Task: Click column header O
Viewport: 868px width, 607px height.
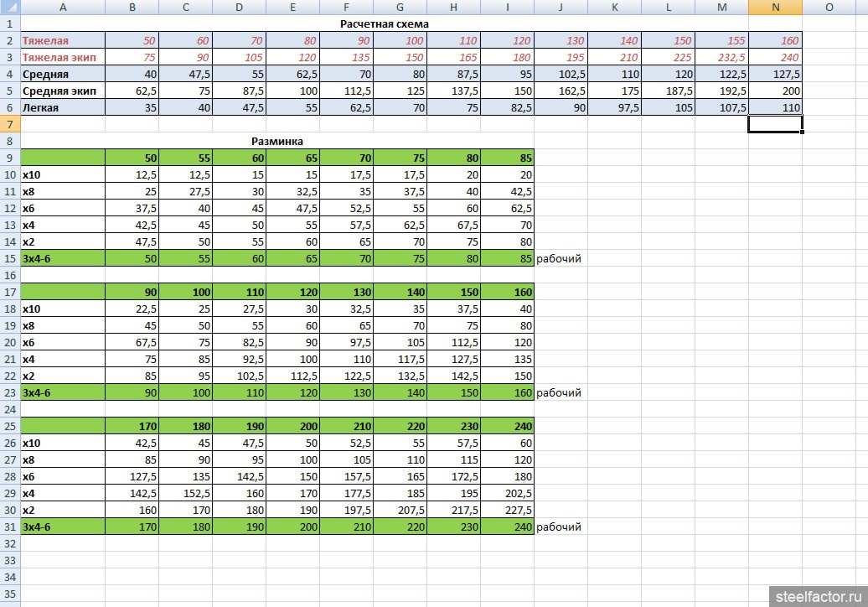Action: click(829, 8)
